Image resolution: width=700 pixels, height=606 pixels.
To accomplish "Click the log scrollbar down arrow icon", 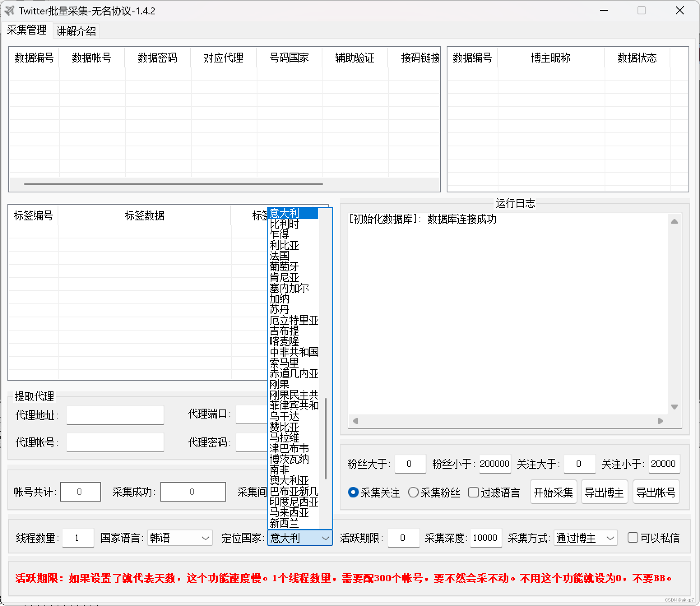I will click(674, 407).
